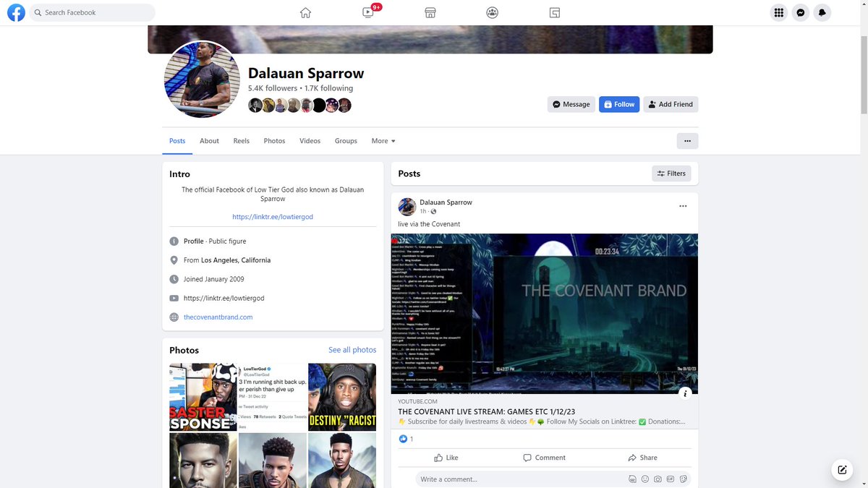
Task: Open the profile options three-dot button
Action: tap(687, 141)
